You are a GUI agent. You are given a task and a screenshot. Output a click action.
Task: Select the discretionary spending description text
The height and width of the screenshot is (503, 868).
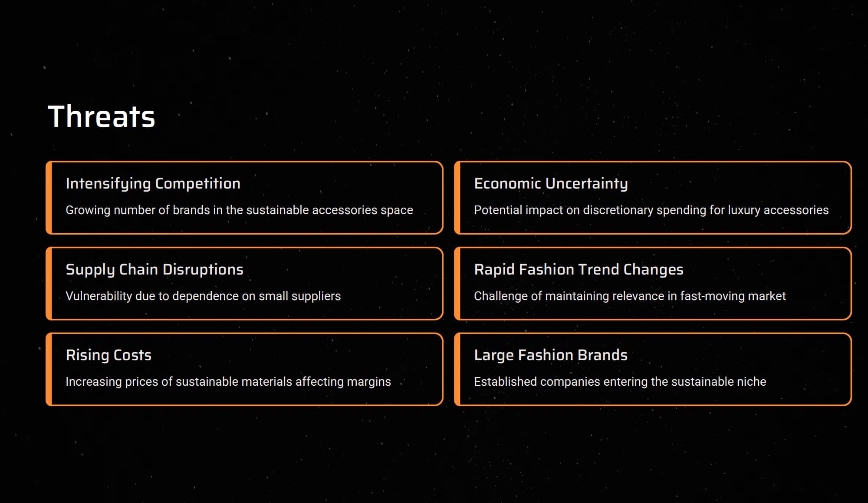[651, 210]
